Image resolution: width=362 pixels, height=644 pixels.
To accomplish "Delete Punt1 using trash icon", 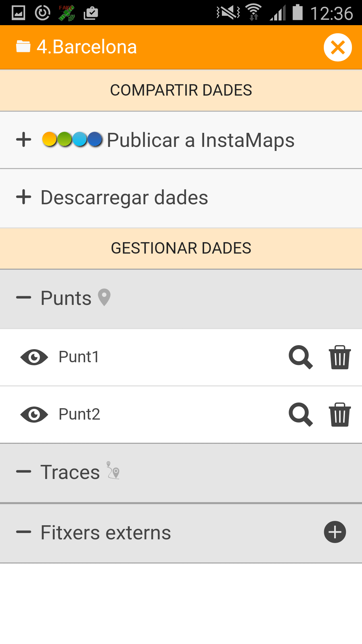I will click(340, 357).
